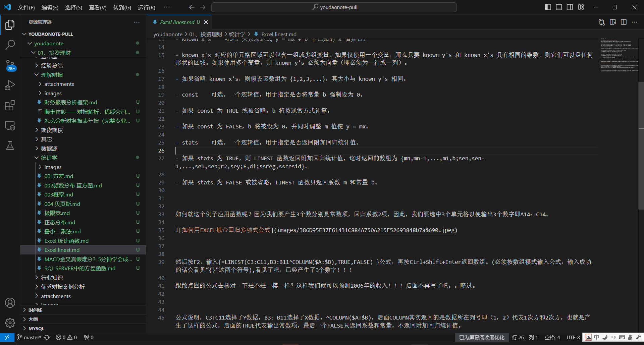
Task: Click the youdaonote-pull command center search
Action: (334, 7)
